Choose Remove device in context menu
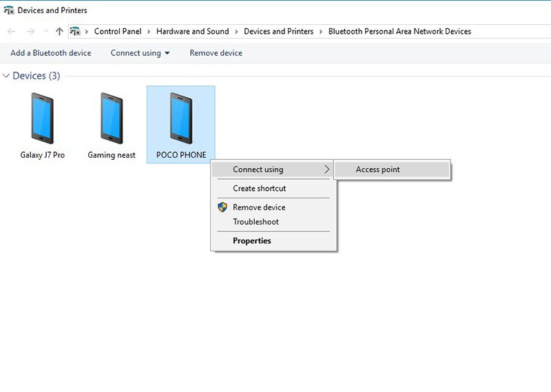This screenshot has height=392, width=551. 273,207
